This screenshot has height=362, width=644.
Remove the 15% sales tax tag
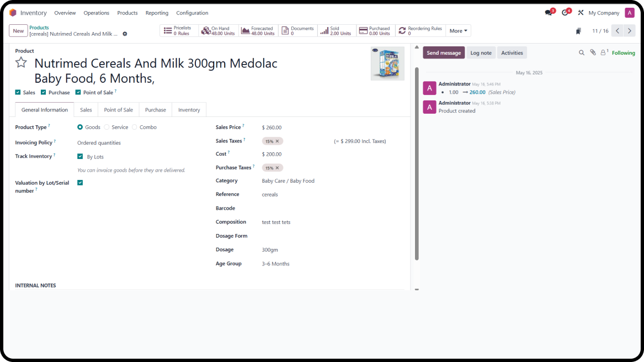tap(276, 141)
